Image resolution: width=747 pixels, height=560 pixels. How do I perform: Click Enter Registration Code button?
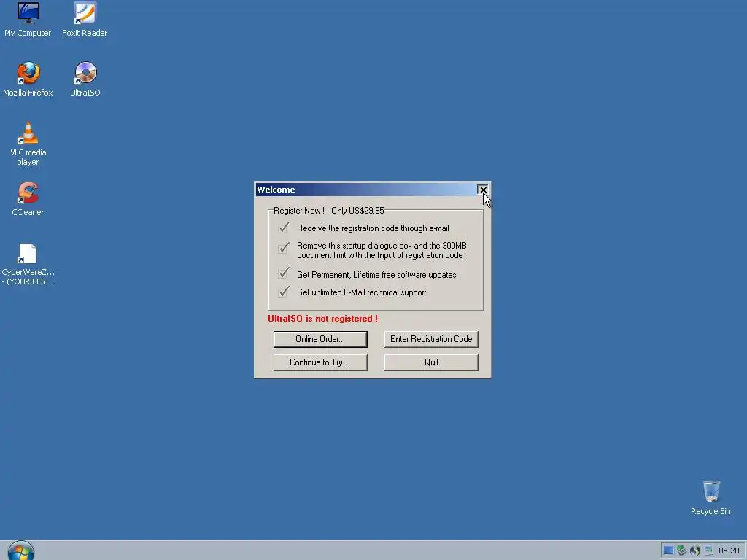click(431, 339)
